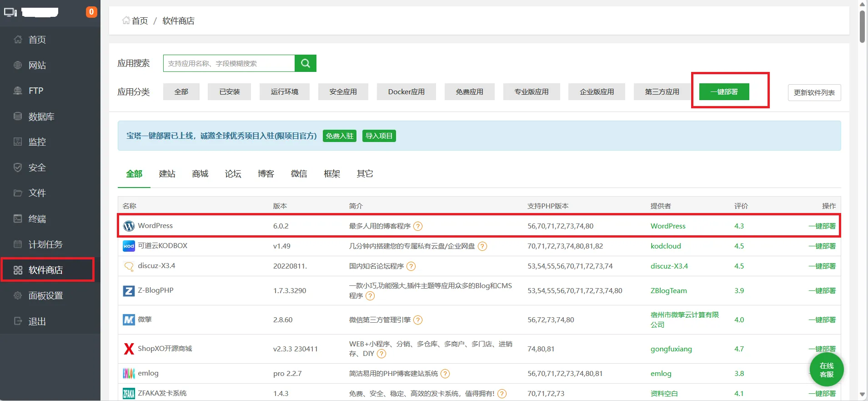Click the app search input field
The image size is (868, 401).
tap(229, 63)
